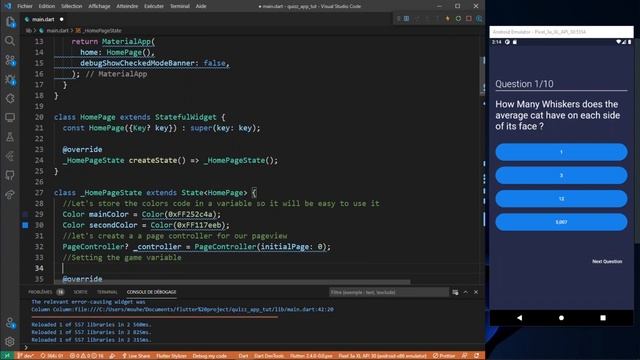Screen dimensions: 640x360
Task: Tap the emulator Back navigation button
Action: click(519, 318)
